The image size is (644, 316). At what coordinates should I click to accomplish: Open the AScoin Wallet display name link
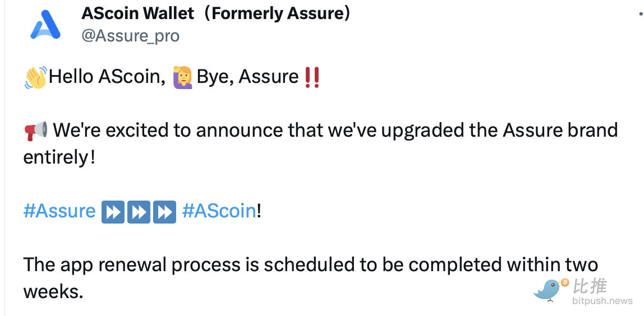(x=216, y=12)
